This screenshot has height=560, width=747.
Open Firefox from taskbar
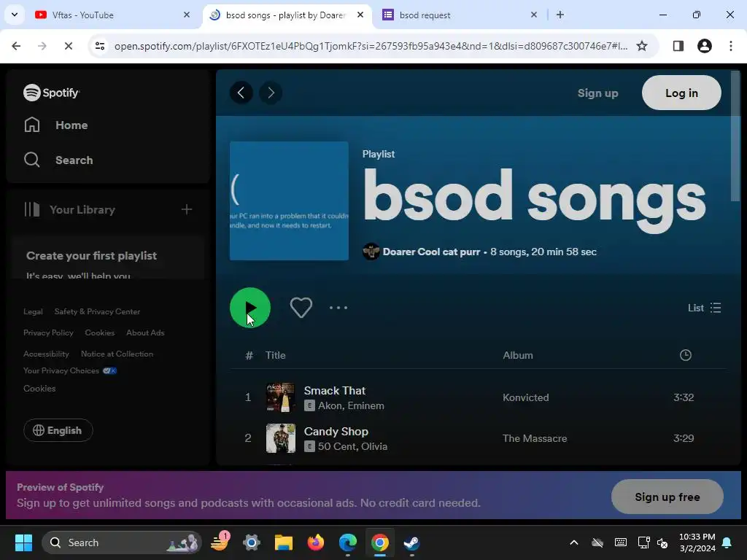click(315, 542)
